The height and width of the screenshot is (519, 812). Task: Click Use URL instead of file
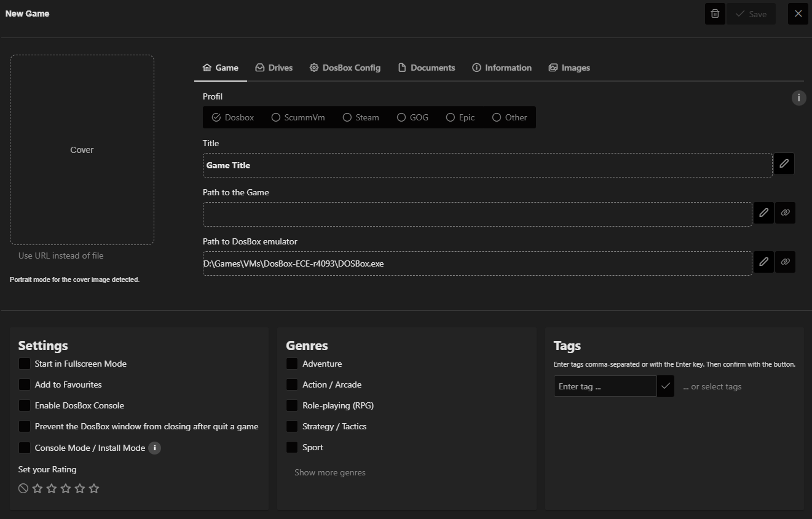pos(60,256)
